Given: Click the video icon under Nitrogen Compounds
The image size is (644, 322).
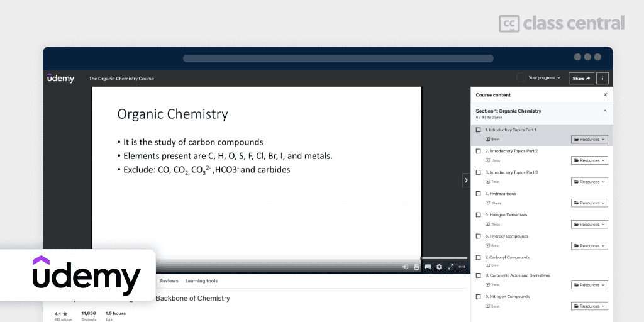Looking at the screenshot, I should point(488,306).
